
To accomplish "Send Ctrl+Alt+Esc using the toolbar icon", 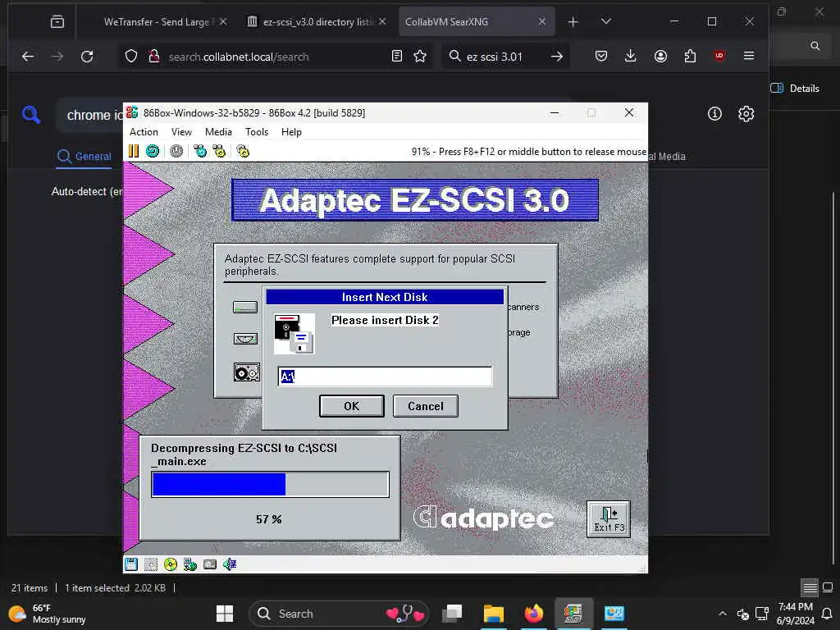I will (x=219, y=152).
